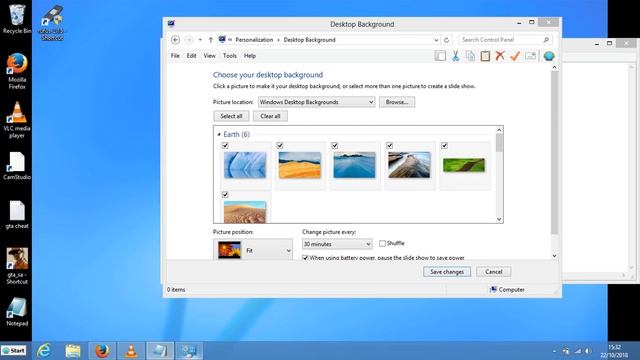
Task: Select the gta cheat file icon
Action: coord(17,215)
